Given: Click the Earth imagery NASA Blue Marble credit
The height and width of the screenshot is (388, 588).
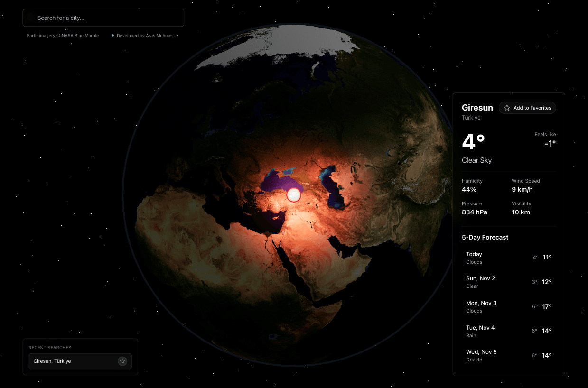Looking at the screenshot, I should [63, 35].
